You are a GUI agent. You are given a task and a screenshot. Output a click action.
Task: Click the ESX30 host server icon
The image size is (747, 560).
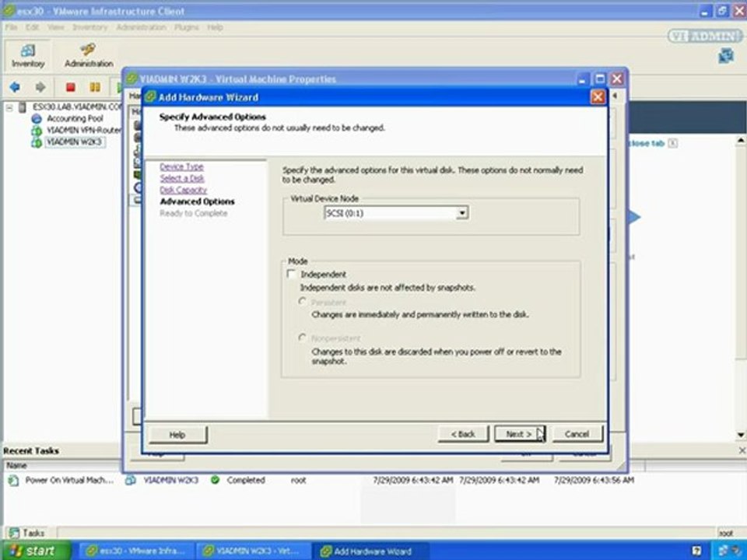click(x=23, y=107)
